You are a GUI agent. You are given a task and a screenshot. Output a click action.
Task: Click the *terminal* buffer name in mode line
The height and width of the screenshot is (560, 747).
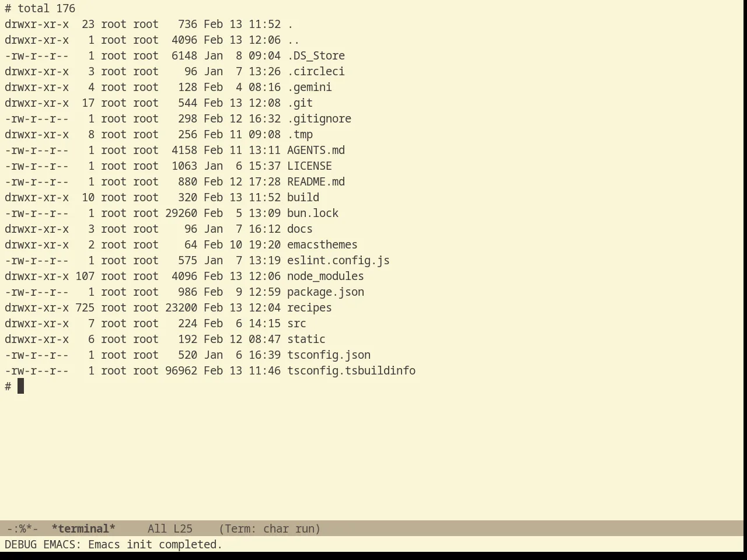point(83,528)
